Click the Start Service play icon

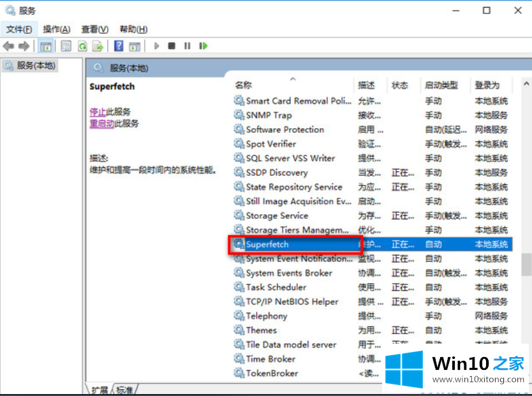(156, 46)
